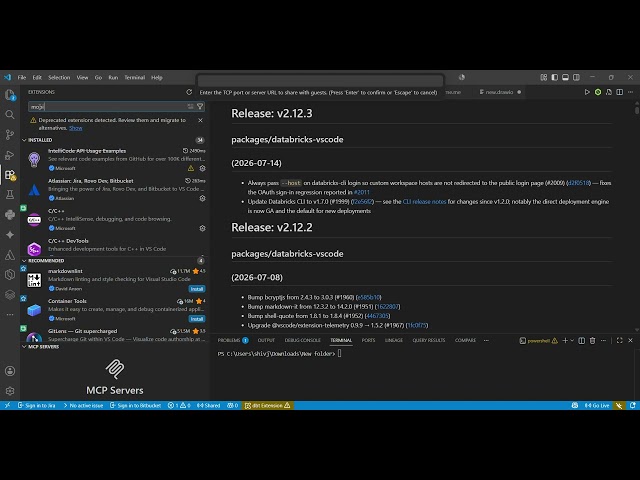
Task: Close the bottom panel
Action: 631,340
